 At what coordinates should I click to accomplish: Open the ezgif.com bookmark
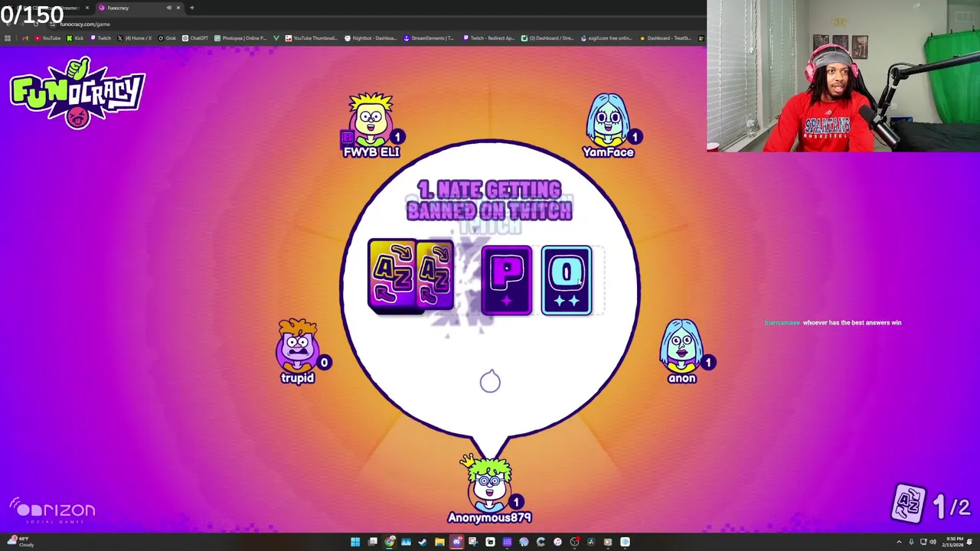607,37
